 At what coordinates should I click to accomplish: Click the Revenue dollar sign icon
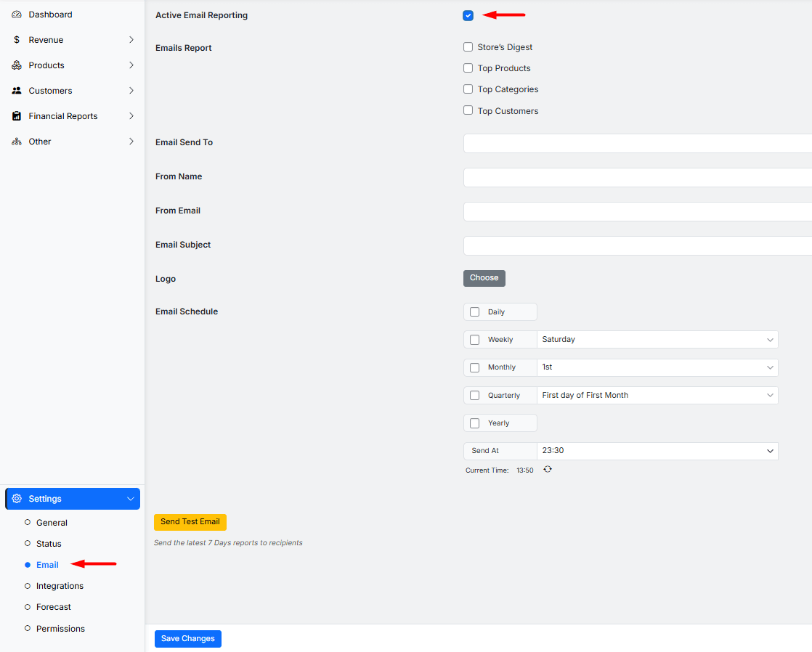(x=17, y=40)
